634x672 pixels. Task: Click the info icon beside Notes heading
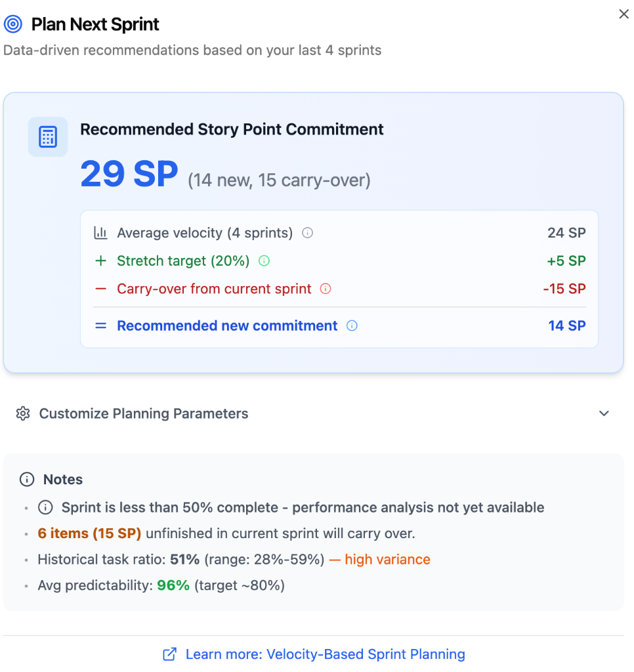click(x=27, y=479)
